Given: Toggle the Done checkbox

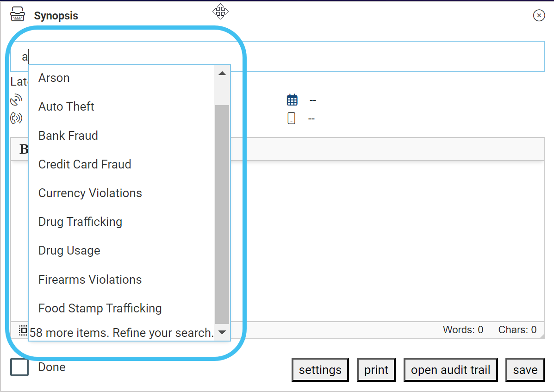Looking at the screenshot, I should 20,367.
